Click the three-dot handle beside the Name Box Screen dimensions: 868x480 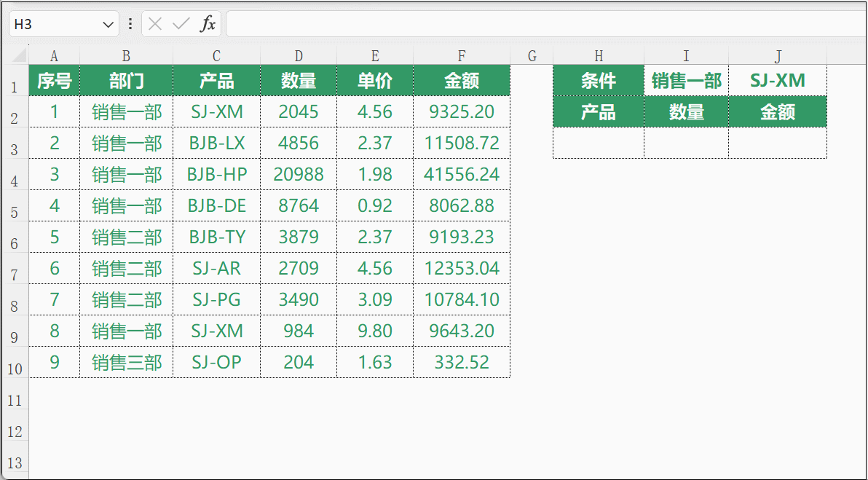pos(130,24)
